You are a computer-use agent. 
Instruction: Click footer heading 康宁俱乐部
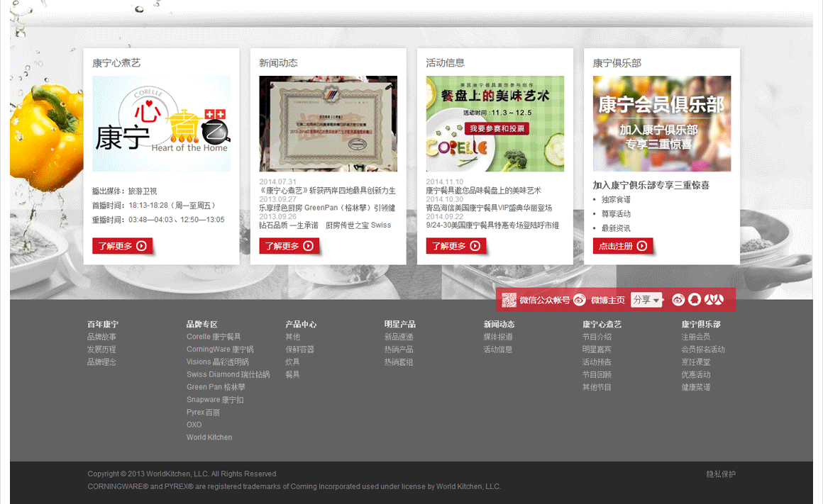(701, 324)
